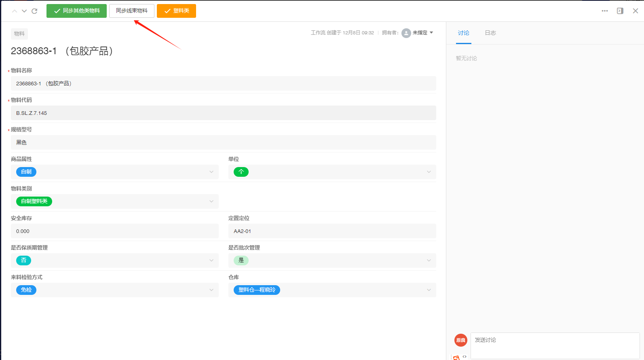Go to next record with down arrow
This screenshot has height=360, width=644.
coord(24,11)
